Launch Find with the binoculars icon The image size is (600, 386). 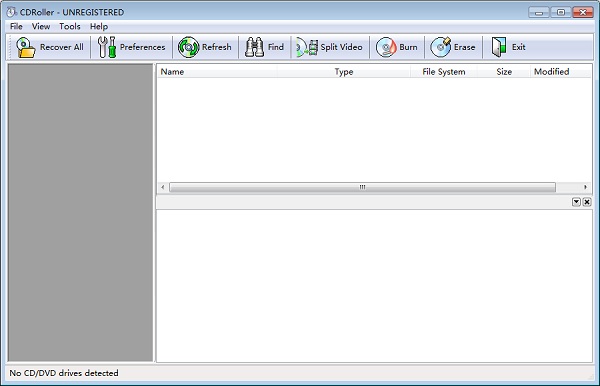254,47
